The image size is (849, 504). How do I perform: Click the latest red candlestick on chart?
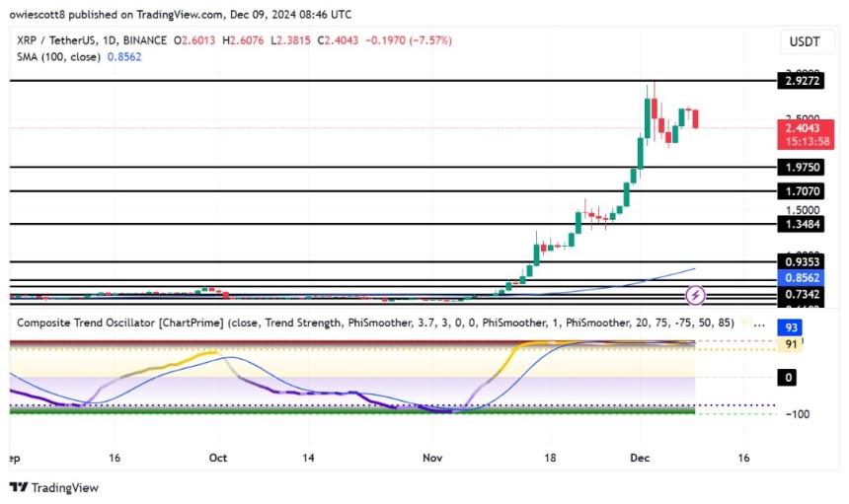(x=695, y=118)
